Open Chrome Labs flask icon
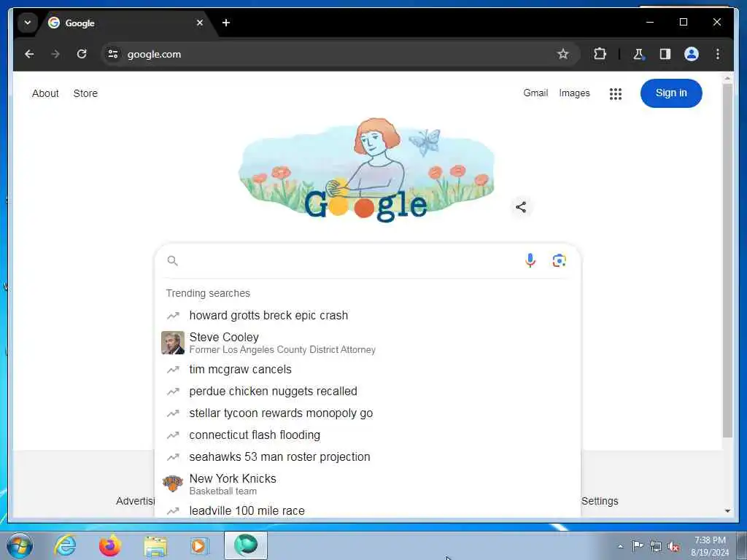This screenshot has height=560, width=747. (638, 54)
